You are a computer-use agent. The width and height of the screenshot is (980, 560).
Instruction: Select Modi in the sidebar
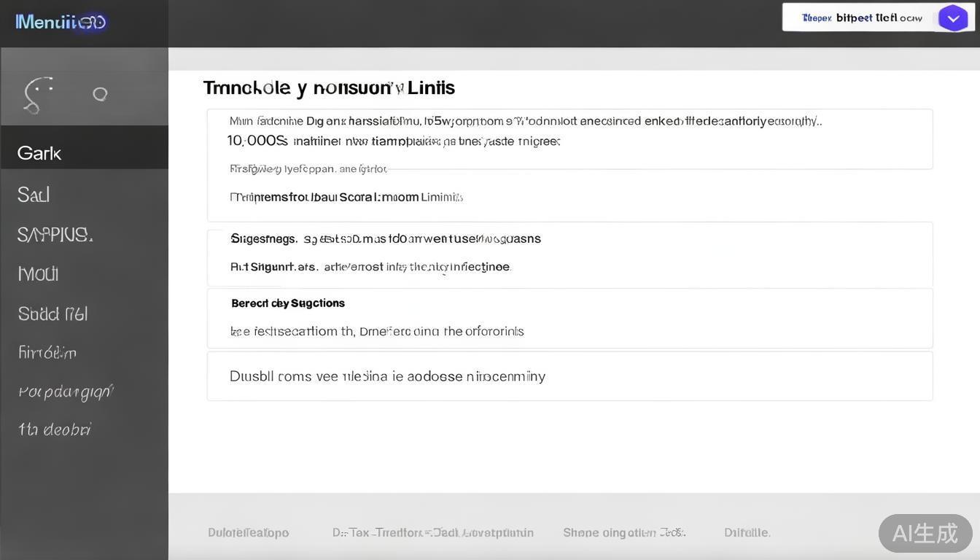[x=38, y=274]
